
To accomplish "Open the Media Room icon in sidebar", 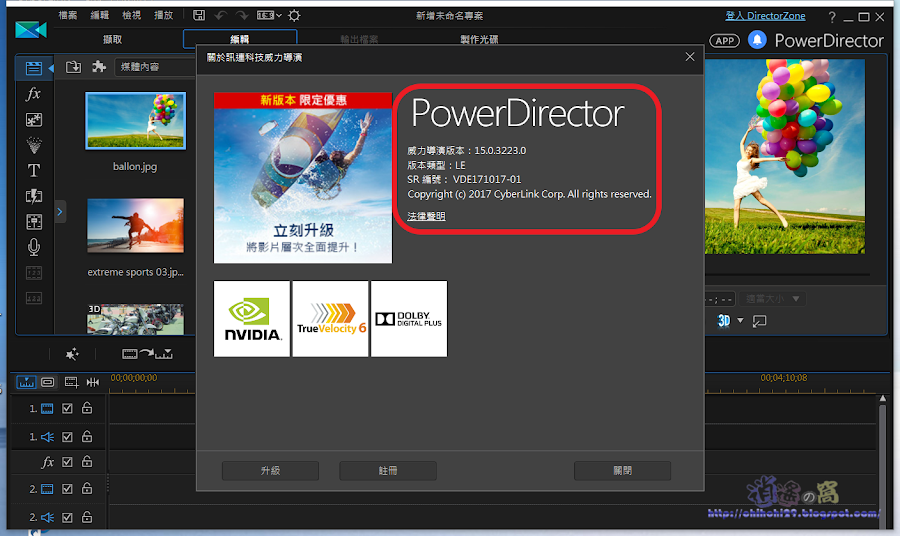I will point(34,68).
